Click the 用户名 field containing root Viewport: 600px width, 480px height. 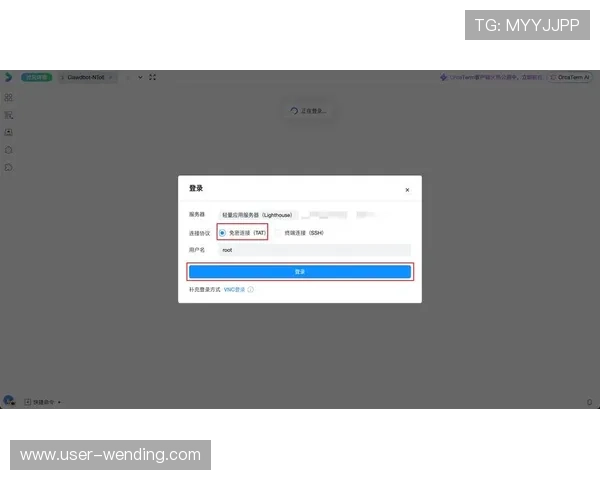[314, 250]
